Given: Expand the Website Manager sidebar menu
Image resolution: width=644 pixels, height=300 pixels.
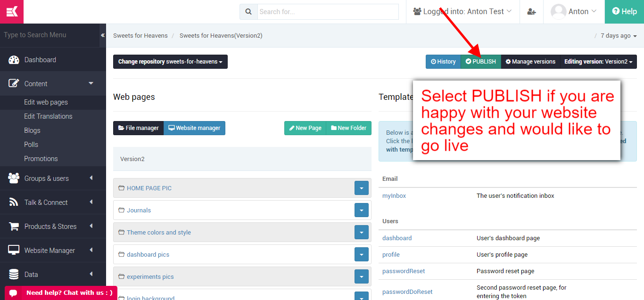Looking at the screenshot, I should tap(50, 251).
